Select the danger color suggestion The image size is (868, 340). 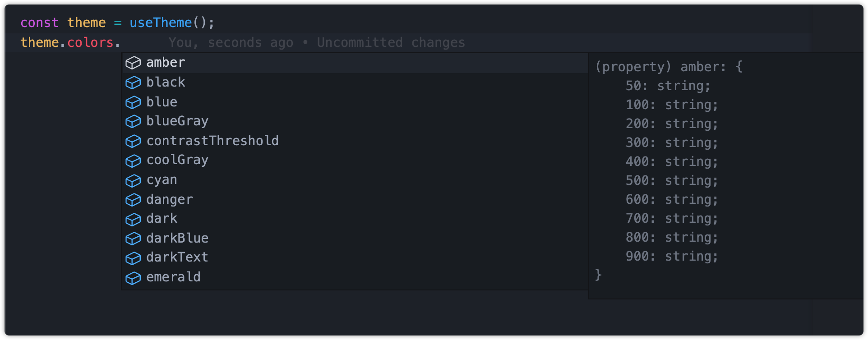[x=170, y=199]
